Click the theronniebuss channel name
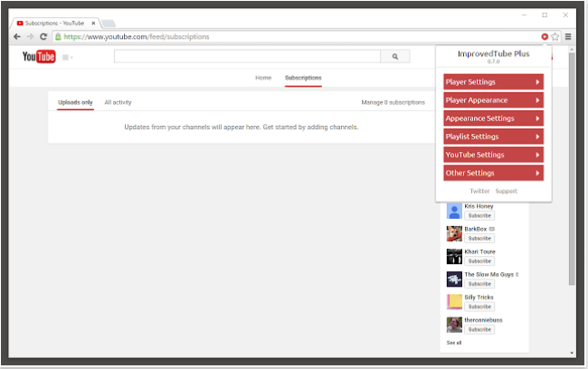 click(x=483, y=320)
